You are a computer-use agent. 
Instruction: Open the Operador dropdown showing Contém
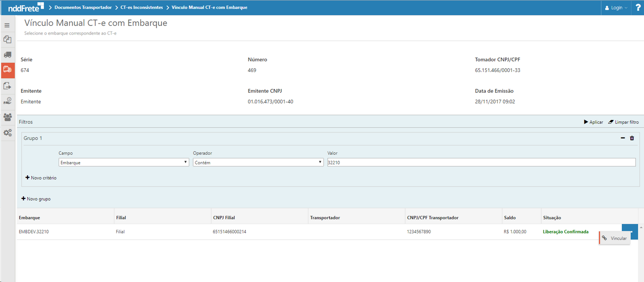(258, 162)
